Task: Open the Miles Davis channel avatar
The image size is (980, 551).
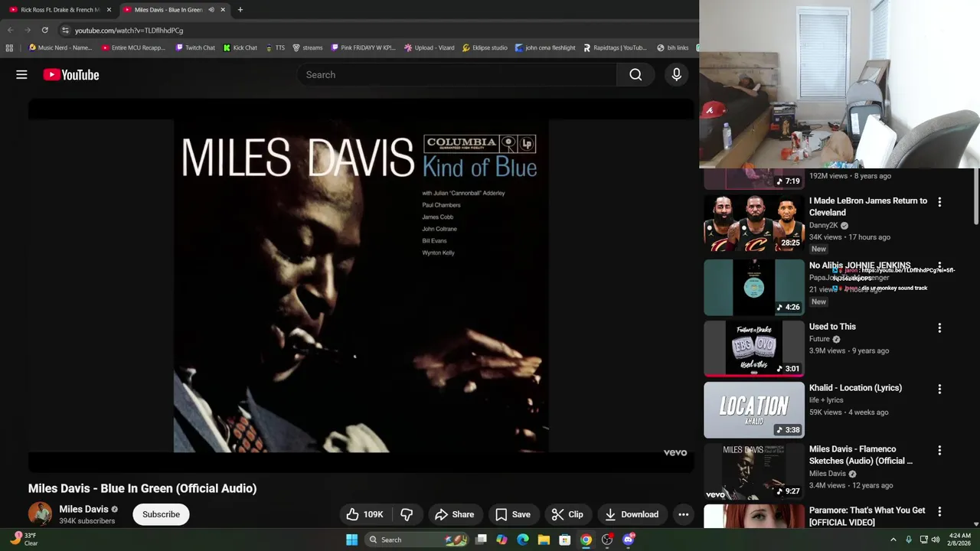Action: pos(40,514)
